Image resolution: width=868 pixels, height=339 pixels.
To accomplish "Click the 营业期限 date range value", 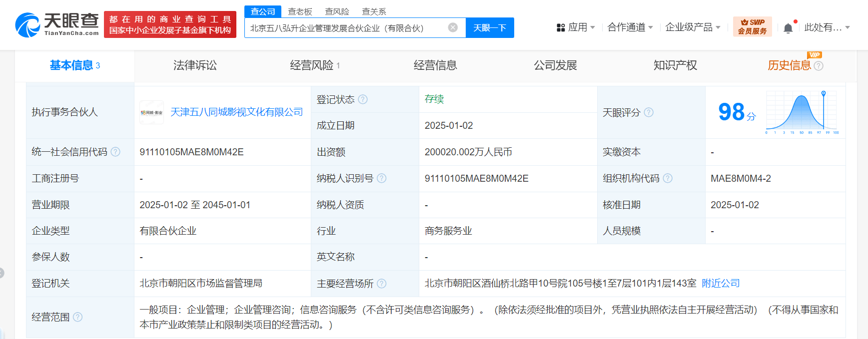I will pos(195,205).
